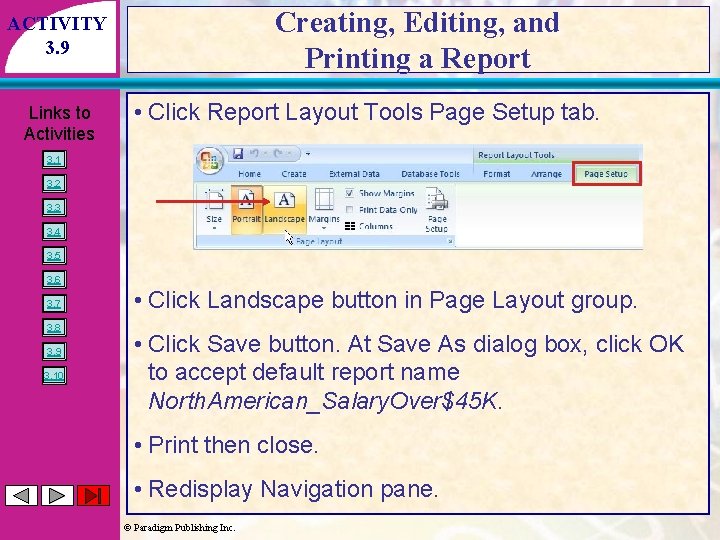Click the Save icon in Quick Access toolbar
This screenshot has width=720, height=540.
click(238, 153)
